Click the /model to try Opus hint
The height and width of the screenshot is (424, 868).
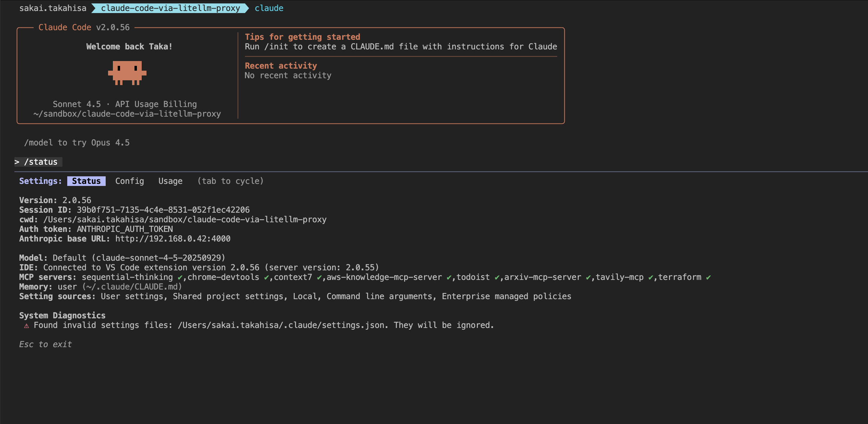(x=77, y=142)
